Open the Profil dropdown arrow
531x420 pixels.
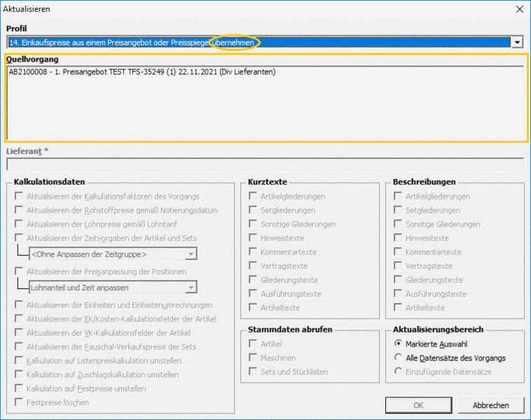pos(517,42)
